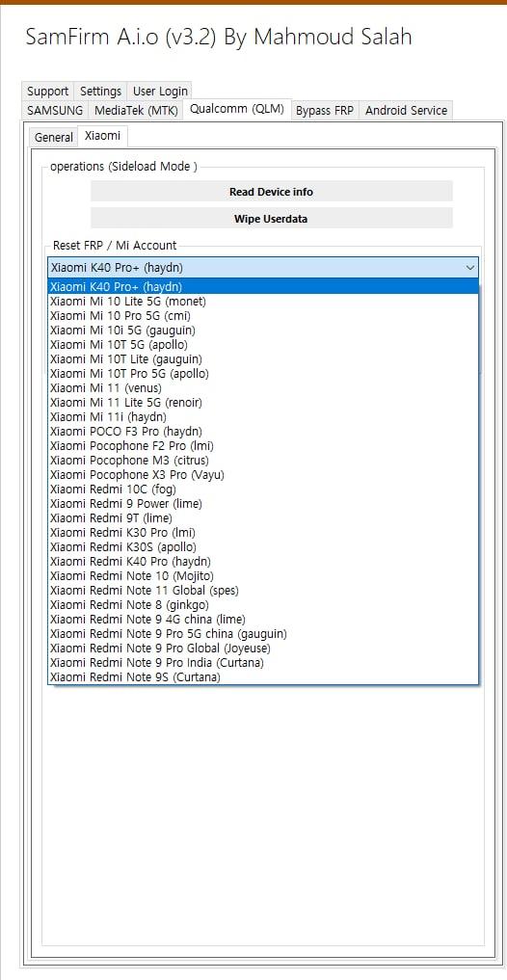The image size is (507, 980).
Task: Pick Xiaomi Pocophone X3 Pro (Vayu)
Action: [x=263, y=475]
